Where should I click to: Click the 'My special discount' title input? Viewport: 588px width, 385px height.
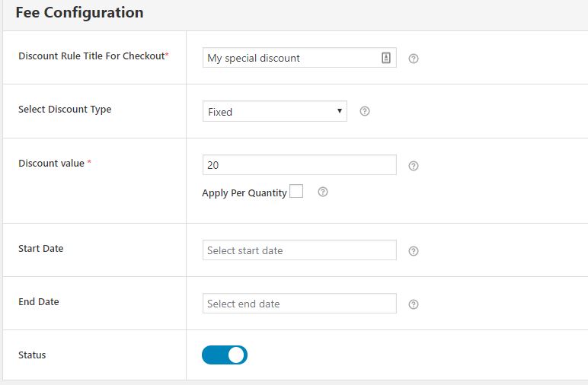coord(299,58)
